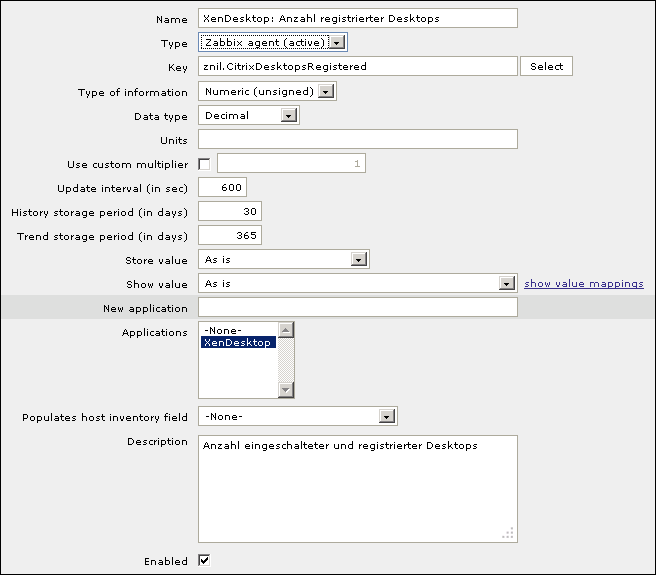Open the show value mappings link
This screenshot has height=575, width=656.
(583, 284)
